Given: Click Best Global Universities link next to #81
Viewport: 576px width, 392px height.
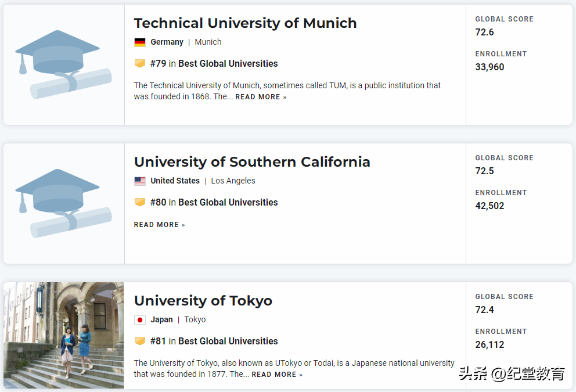Looking at the screenshot, I should [x=228, y=341].
